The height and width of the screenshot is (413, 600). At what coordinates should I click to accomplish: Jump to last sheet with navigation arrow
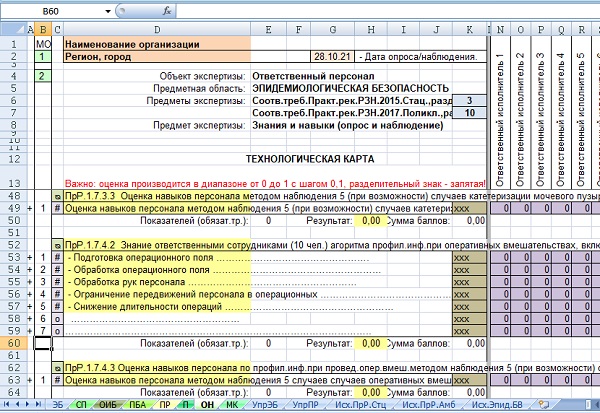pyautogui.click(x=38, y=404)
